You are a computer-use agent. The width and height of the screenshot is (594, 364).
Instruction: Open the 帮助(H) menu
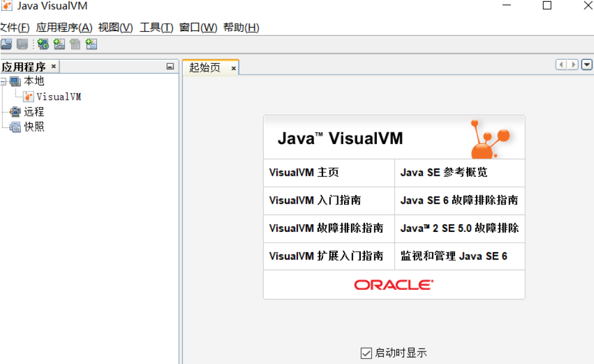pos(241,27)
